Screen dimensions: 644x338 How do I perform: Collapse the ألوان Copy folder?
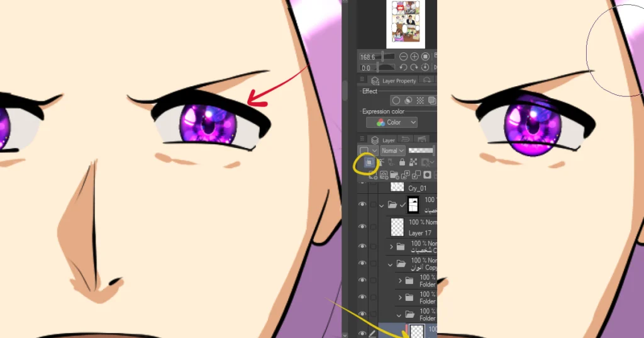point(390,264)
